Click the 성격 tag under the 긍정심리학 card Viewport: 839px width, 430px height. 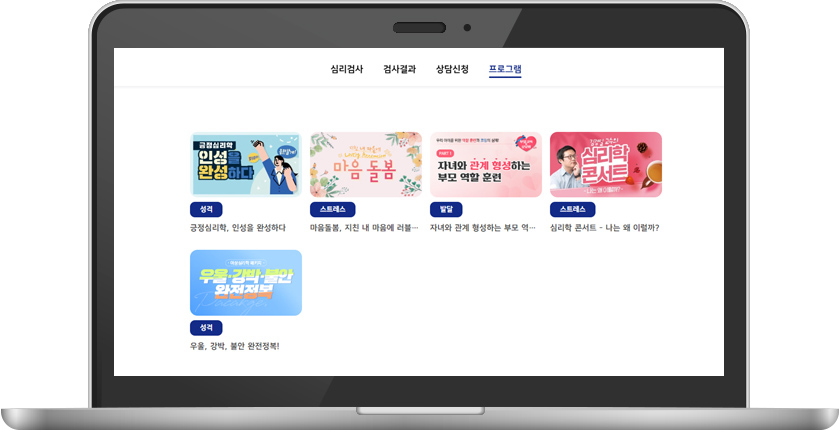click(x=206, y=210)
